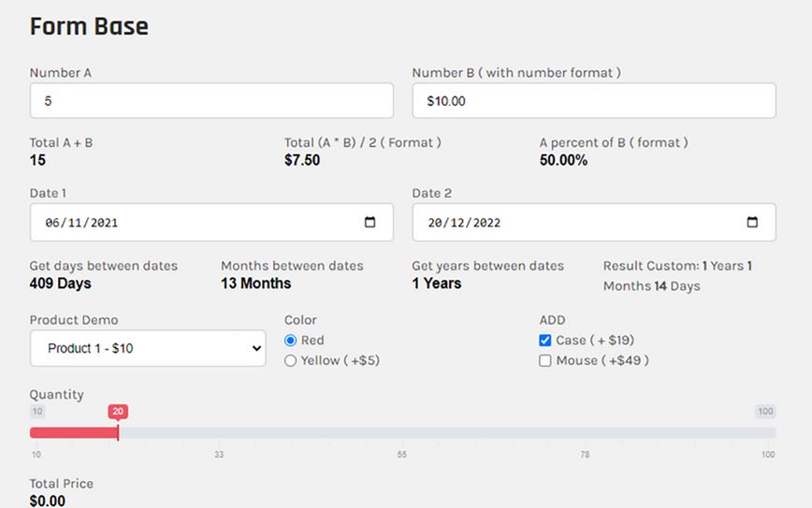Click the red 20 value tooltip on slider

pos(118,411)
